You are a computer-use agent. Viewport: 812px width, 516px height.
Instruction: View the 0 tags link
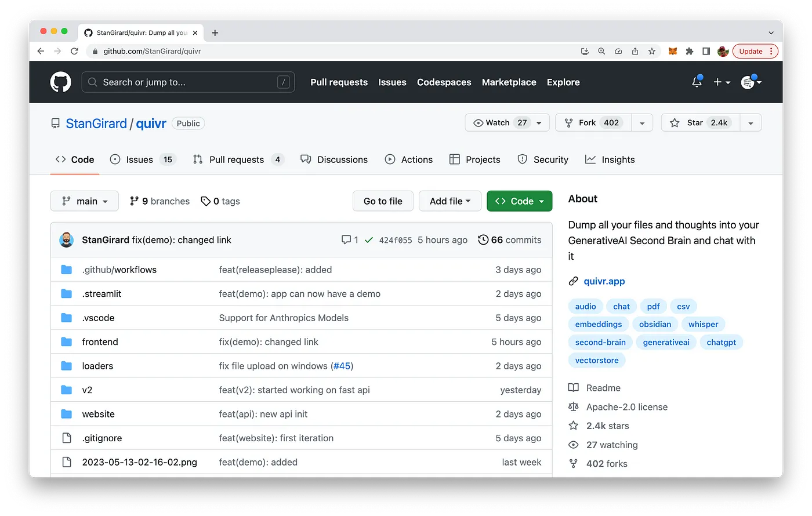pos(220,201)
